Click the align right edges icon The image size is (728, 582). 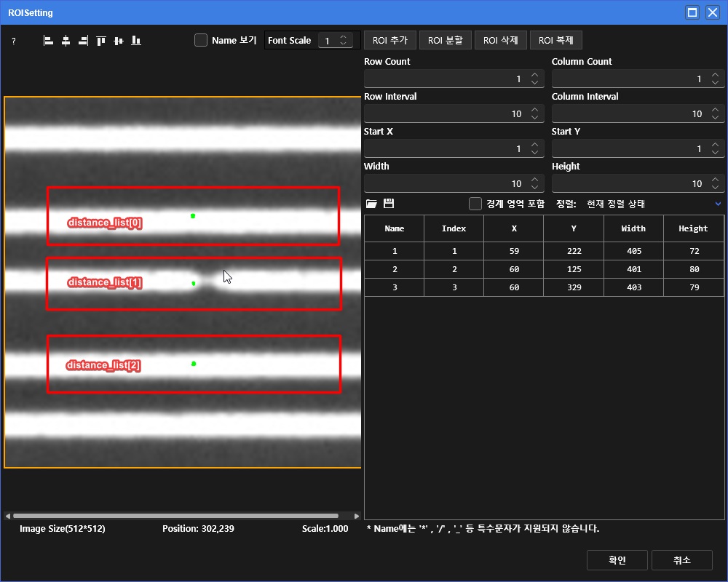pos(83,41)
